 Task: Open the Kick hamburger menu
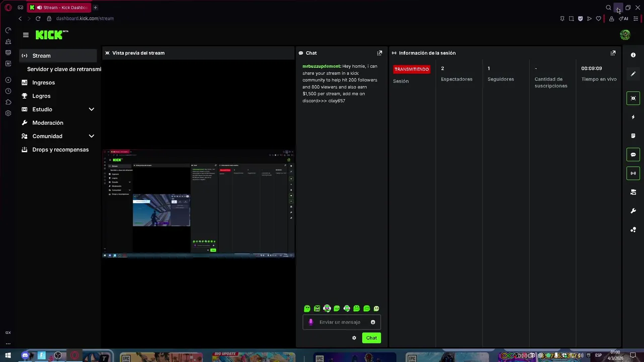[26, 35]
